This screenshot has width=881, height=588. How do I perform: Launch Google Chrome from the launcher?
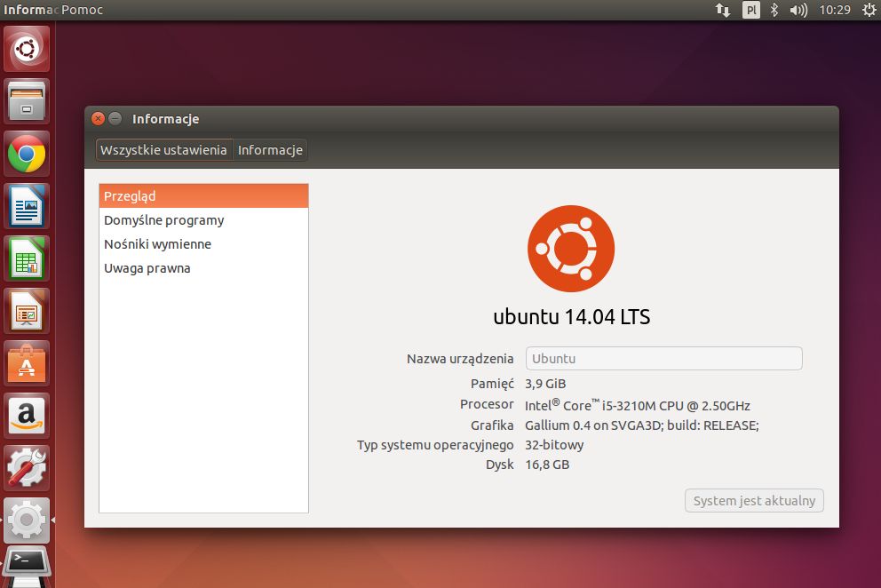[x=27, y=154]
